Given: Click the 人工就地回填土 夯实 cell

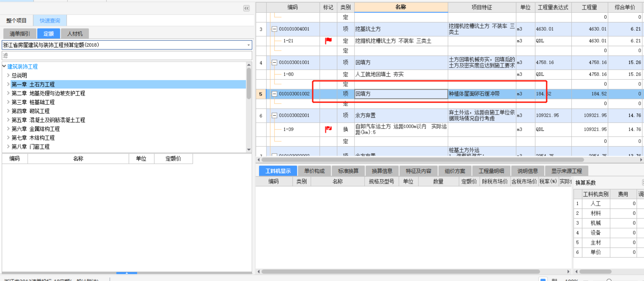Looking at the screenshot, I should tap(401, 74).
